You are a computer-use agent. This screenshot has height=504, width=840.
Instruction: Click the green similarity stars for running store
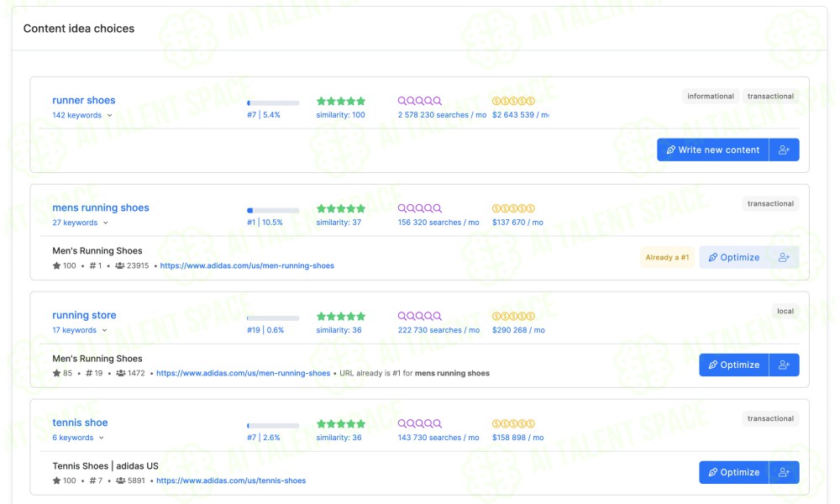tap(341, 316)
